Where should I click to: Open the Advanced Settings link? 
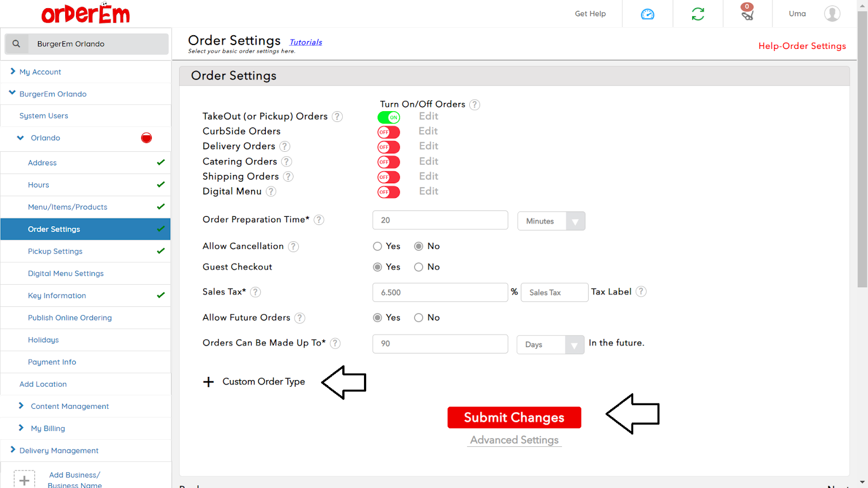pyautogui.click(x=514, y=440)
